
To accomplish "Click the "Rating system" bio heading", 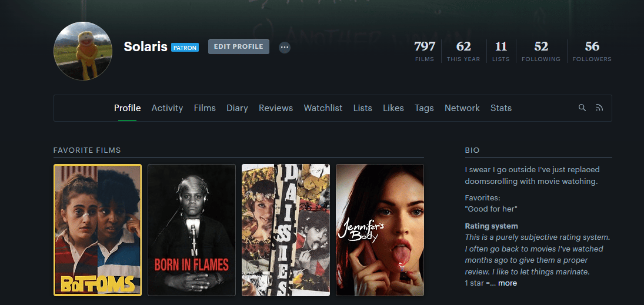I will [491, 226].
